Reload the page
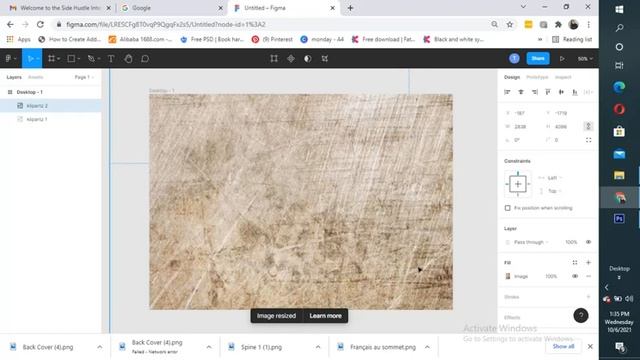Image resolution: width=640 pixels, height=360 pixels. tap(40, 24)
